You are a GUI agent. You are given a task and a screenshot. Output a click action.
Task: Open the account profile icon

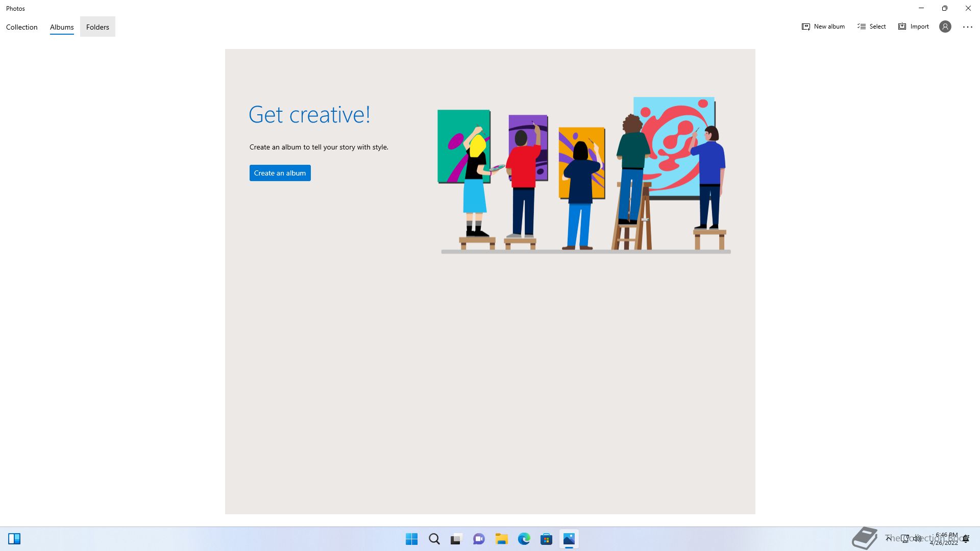[x=945, y=27]
